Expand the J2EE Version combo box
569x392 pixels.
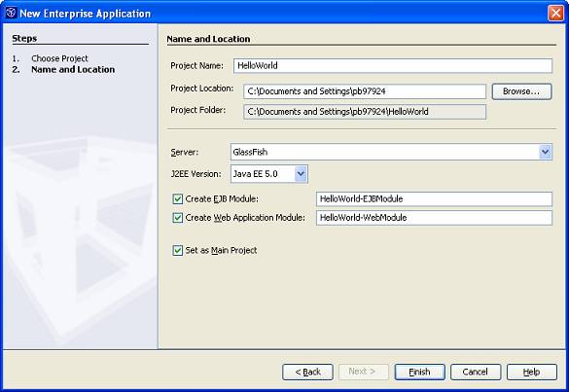(268, 174)
